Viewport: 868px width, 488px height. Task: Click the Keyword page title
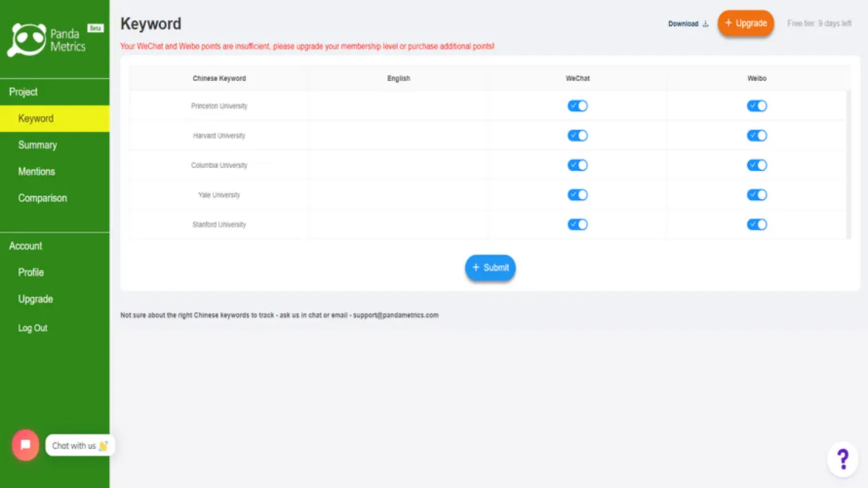[x=150, y=24]
